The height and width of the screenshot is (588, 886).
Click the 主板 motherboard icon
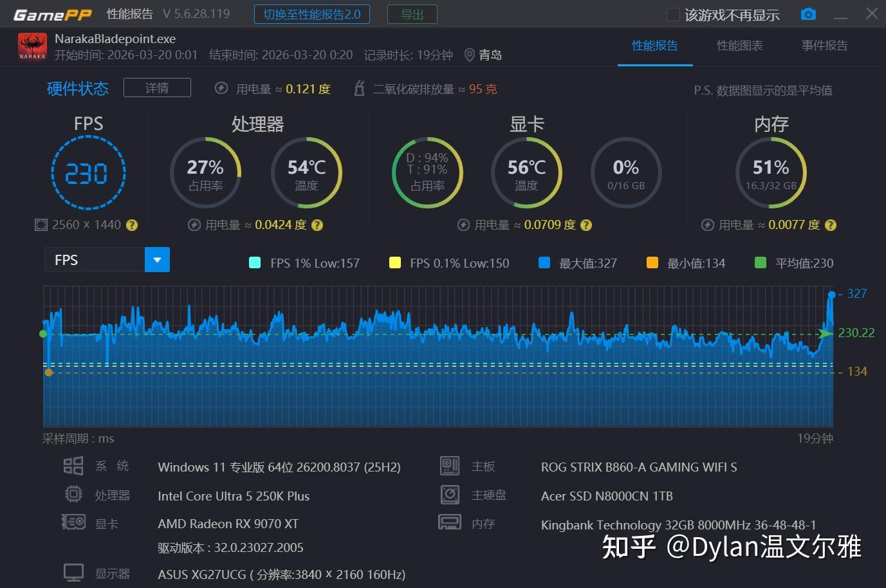click(450, 466)
